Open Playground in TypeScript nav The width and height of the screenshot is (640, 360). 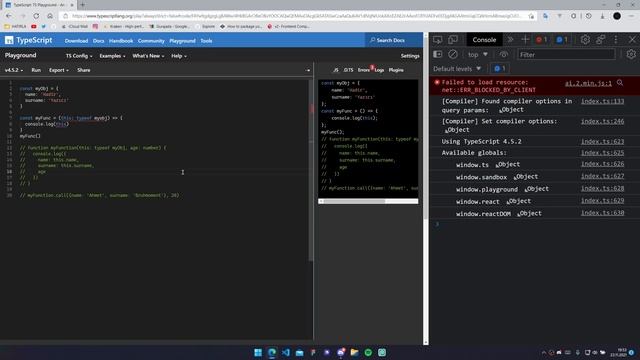182,41
